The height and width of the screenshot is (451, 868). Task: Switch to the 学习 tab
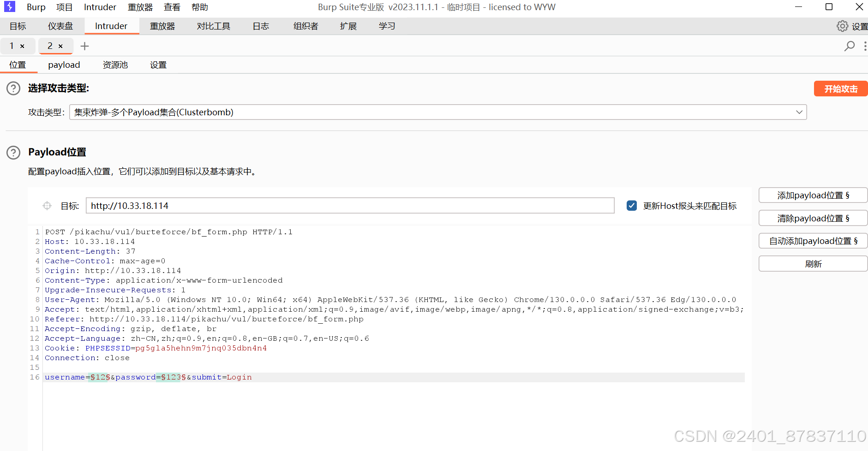[387, 26]
